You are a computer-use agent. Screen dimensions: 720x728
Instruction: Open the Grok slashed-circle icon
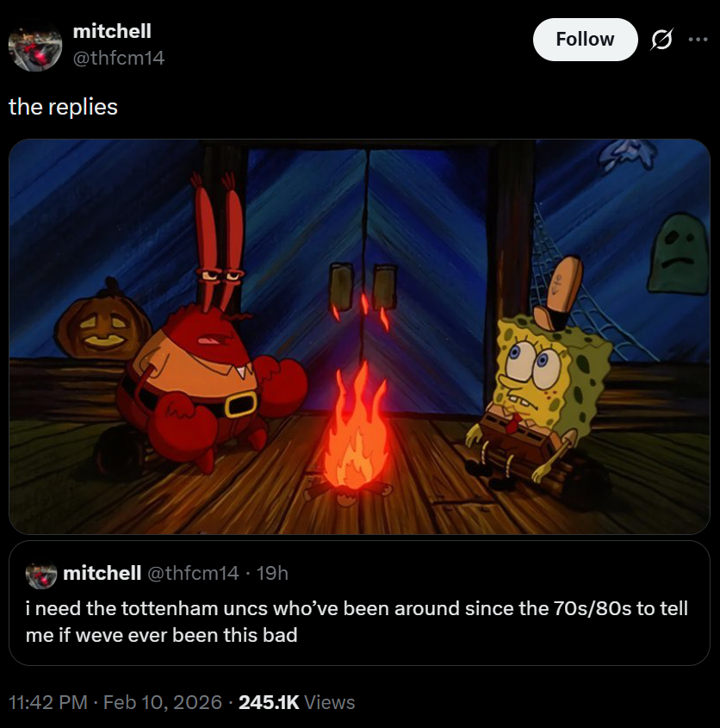[x=661, y=40]
